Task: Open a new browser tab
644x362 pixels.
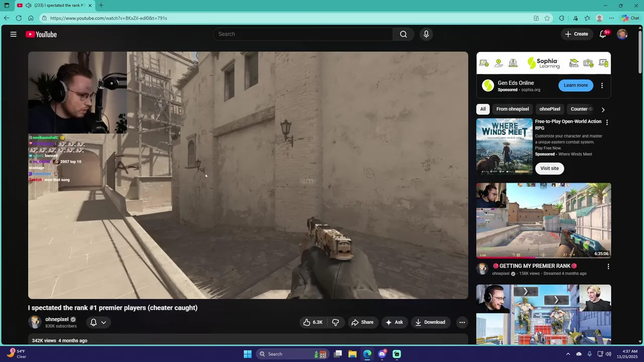Action: click(x=101, y=6)
